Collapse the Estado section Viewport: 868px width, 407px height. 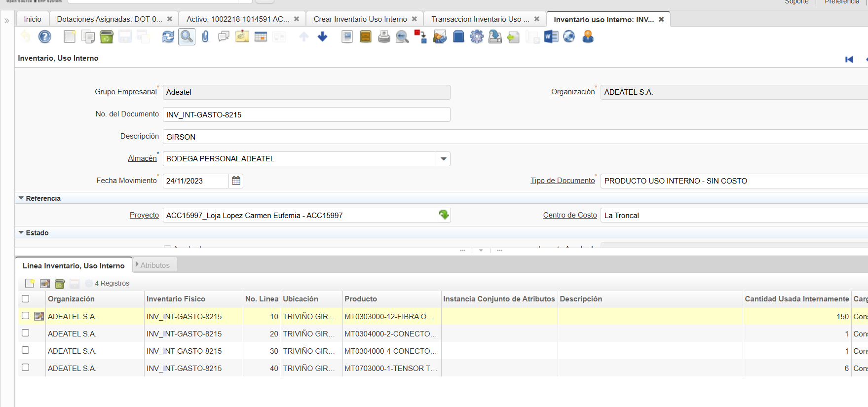point(21,233)
